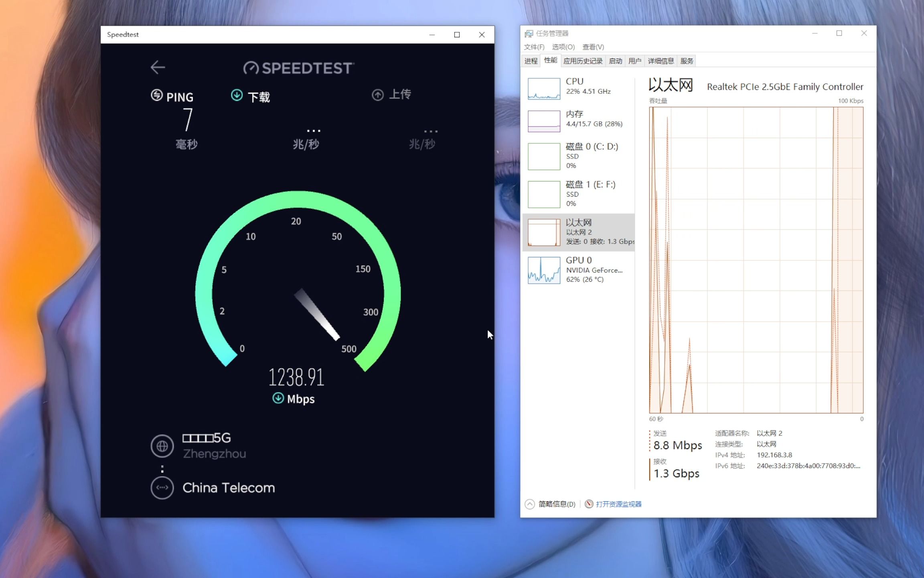Open the 文件(F) menu in Task Manager

(x=534, y=47)
